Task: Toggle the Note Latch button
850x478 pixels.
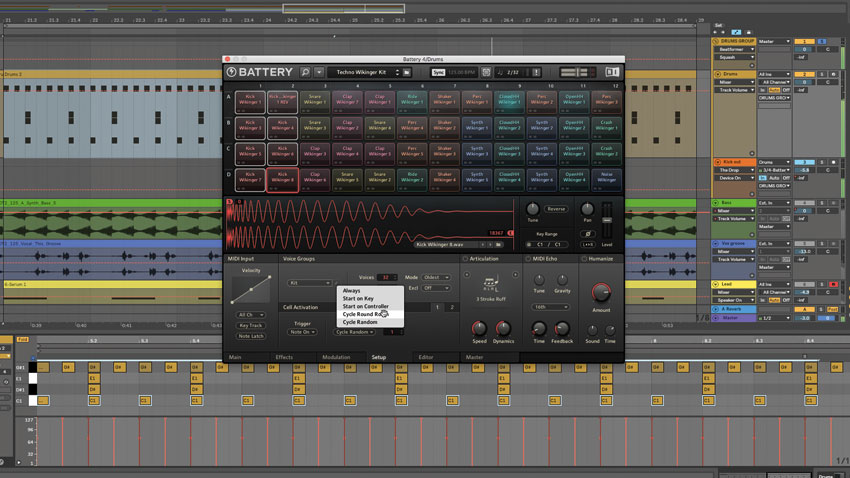Action: click(250, 336)
